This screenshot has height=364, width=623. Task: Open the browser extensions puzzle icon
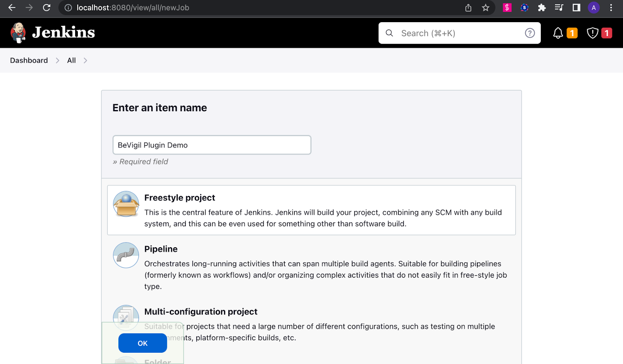click(542, 8)
